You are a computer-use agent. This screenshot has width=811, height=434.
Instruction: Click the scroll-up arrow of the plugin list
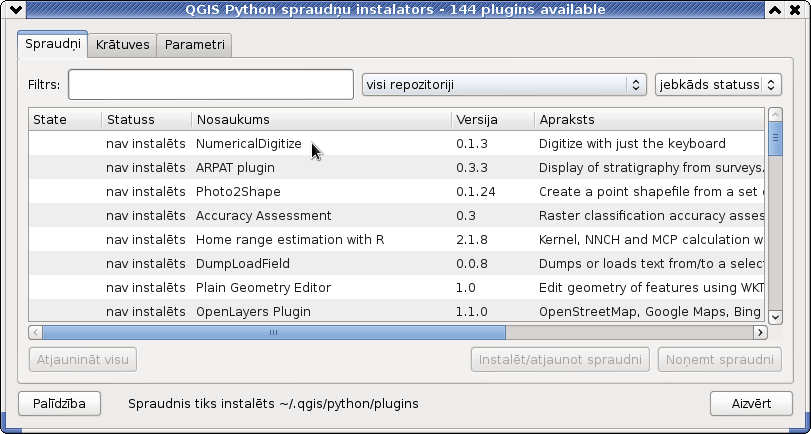point(775,114)
